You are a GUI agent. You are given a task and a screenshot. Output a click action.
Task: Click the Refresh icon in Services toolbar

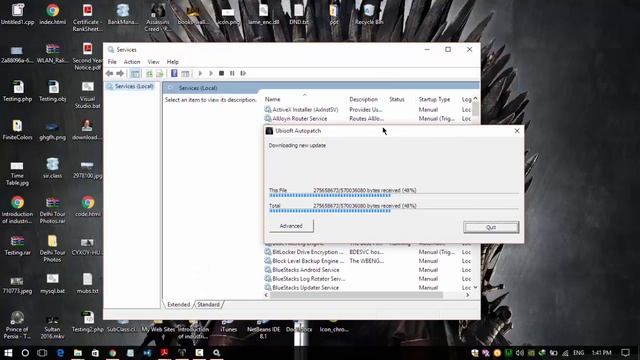click(x=149, y=73)
